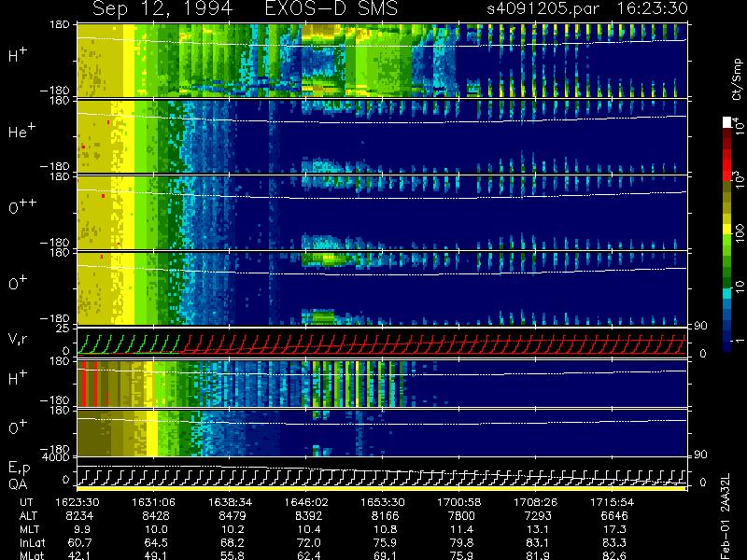Click the yellow QA status bar
The height and width of the screenshot is (560, 747).
(x=381, y=488)
